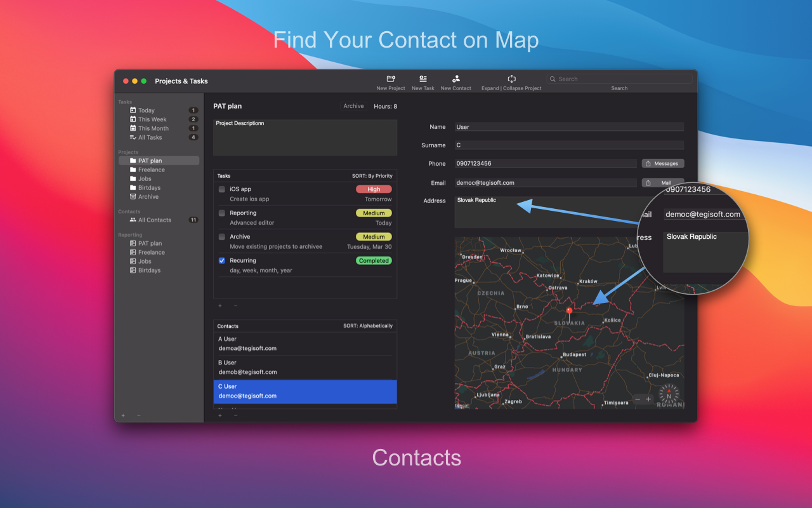Image resolution: width=812 pixels, height=508 pixels.
Task: Uncheck the Recurring task checkbox
Action: tap(222, 260)
